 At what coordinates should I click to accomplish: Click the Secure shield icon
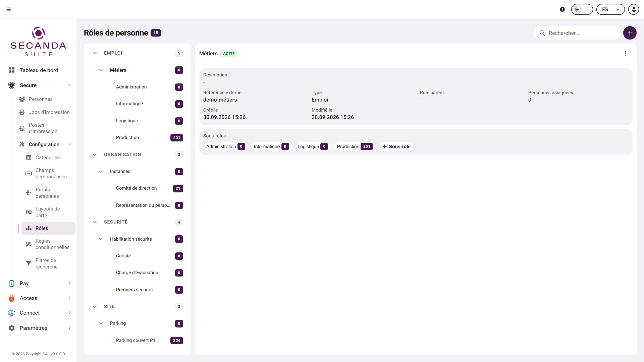click(12, 85)
